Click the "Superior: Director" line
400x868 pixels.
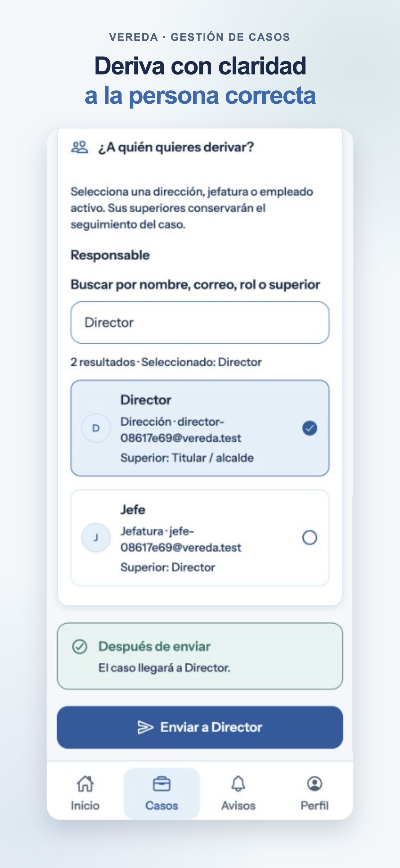click(168, 567)
